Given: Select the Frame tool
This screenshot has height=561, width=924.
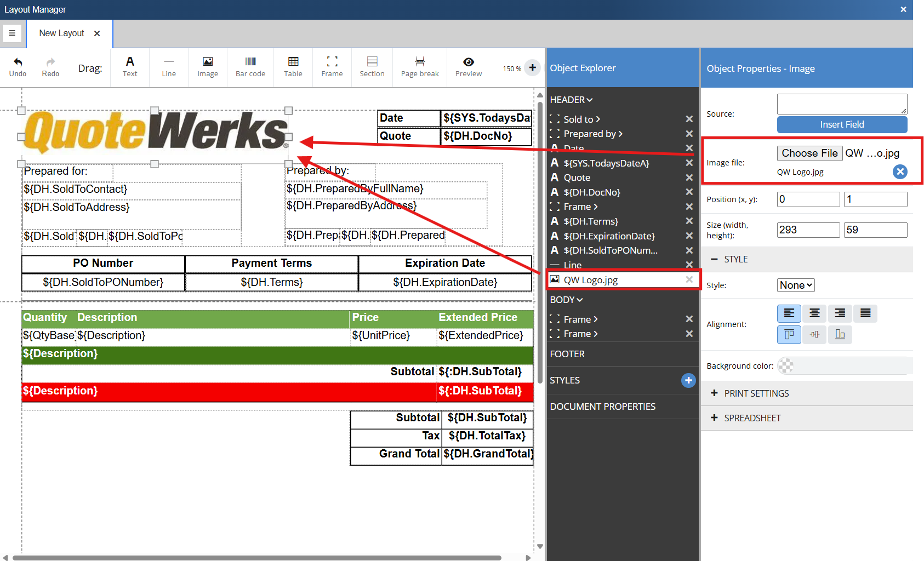Looking at the screenshot, I should (332, 67).
